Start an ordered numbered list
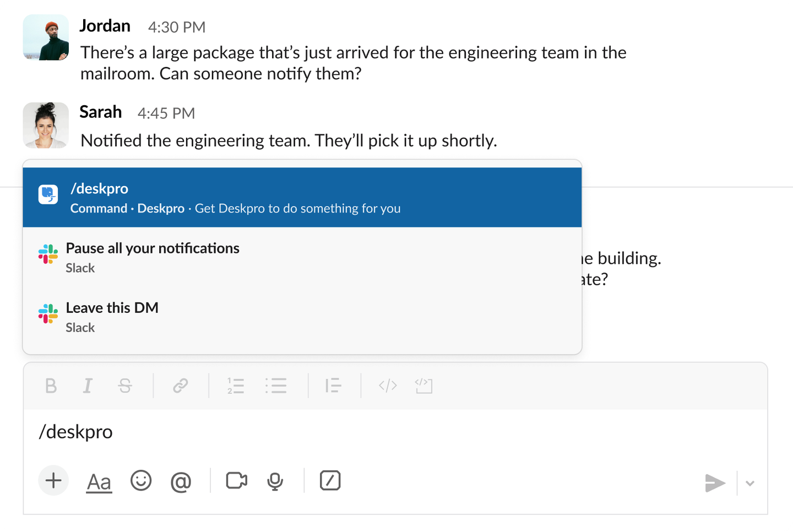This screenshot has height=532, width=793. (x=236, y=386)
